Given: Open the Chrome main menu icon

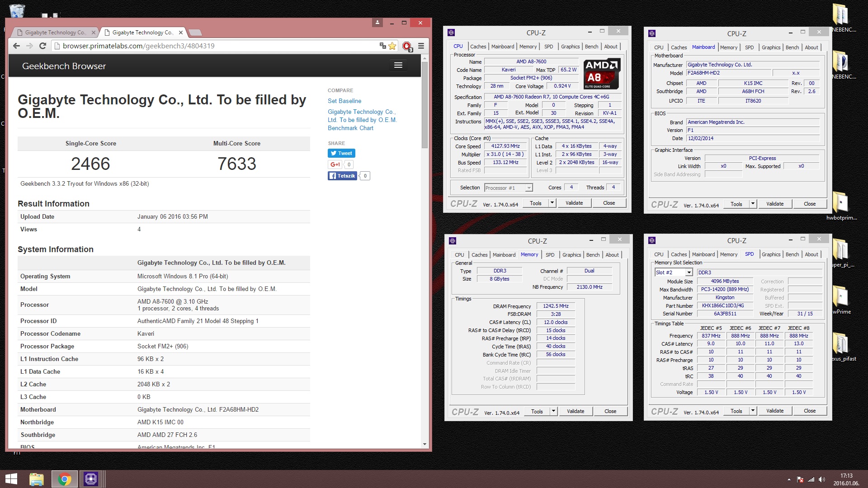Looking at the screenshot, I should (421, 46).
